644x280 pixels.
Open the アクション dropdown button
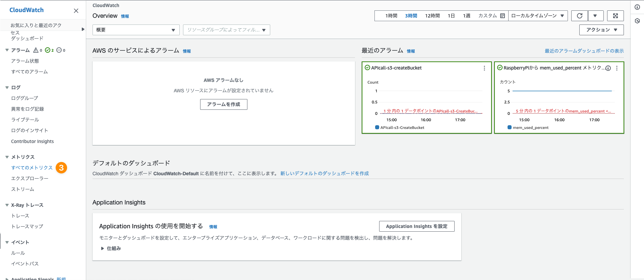(x=601, y=30)
